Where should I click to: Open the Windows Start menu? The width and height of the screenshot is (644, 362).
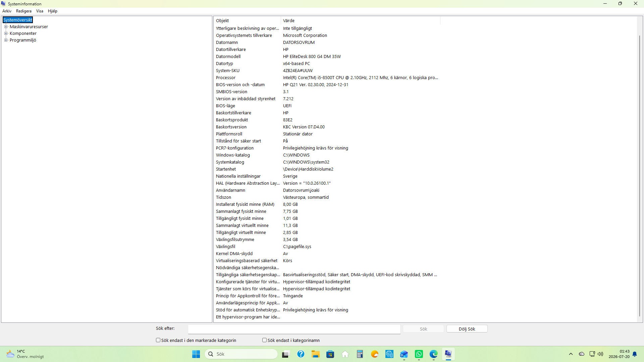tap(196, 354)
